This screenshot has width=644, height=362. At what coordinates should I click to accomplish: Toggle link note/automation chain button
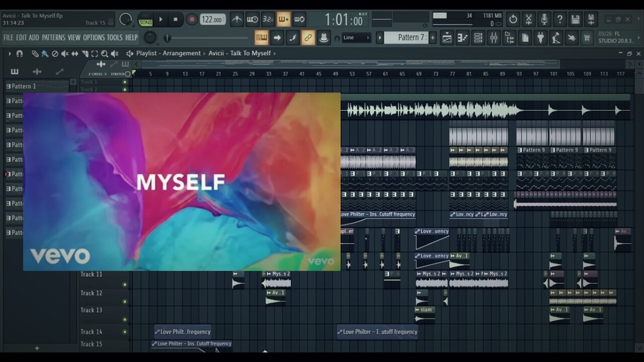[308, 38]
